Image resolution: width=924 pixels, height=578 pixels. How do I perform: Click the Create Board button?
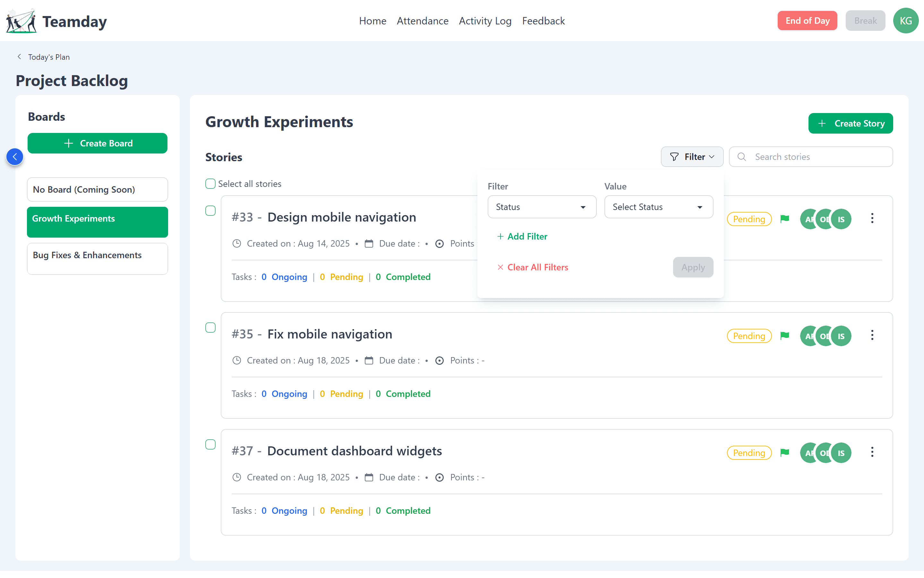click(97, 143)
